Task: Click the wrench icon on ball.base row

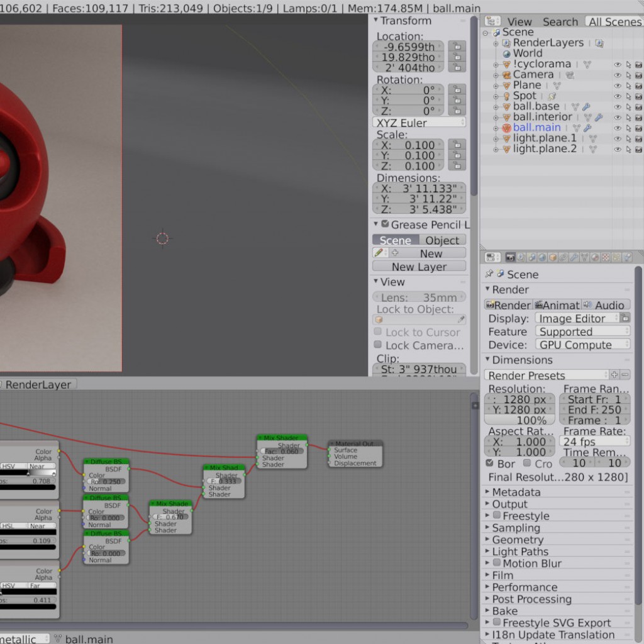Action: coord(586,106)
